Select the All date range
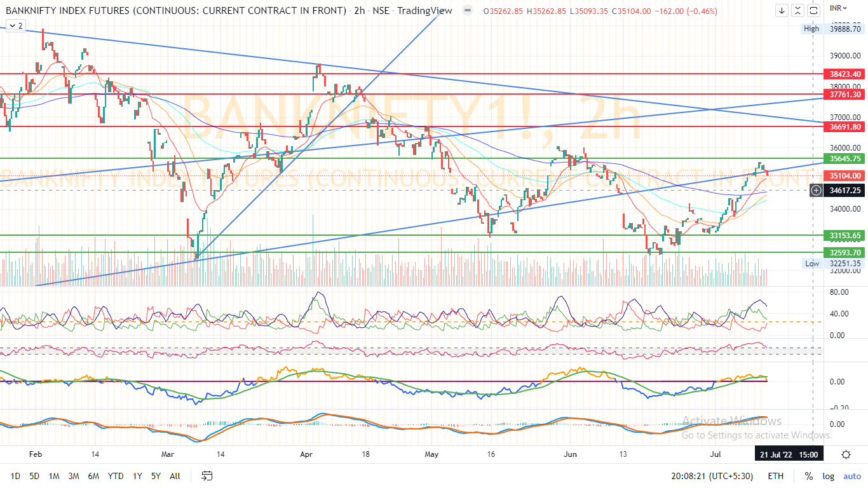 point(175,476)
